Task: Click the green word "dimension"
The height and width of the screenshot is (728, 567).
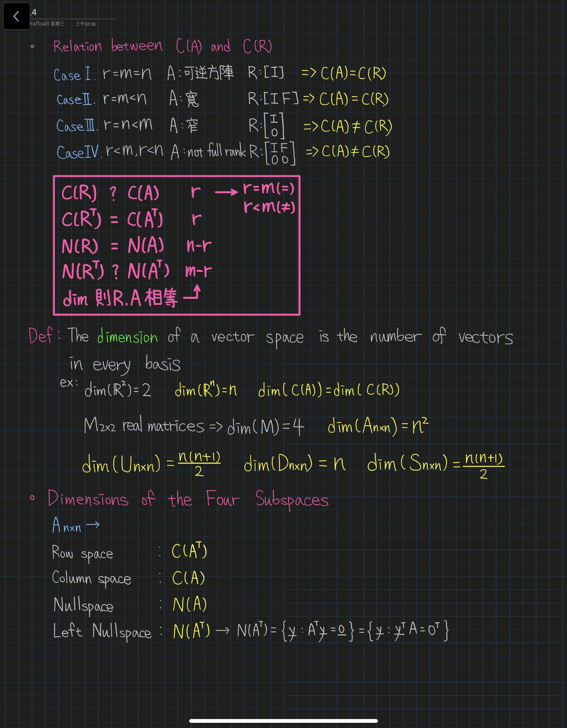Action: (x=127, y=337)
